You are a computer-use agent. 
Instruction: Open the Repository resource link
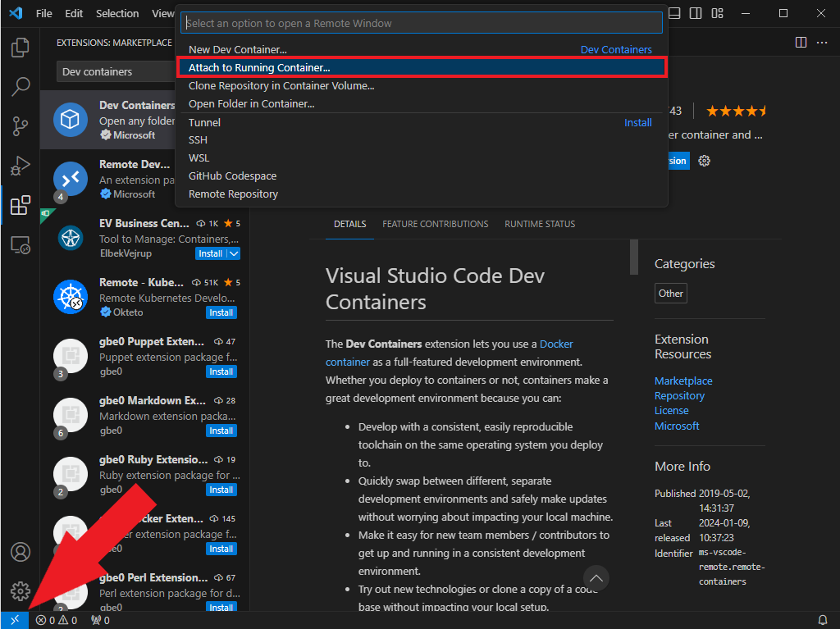click(x=679, y=396)
